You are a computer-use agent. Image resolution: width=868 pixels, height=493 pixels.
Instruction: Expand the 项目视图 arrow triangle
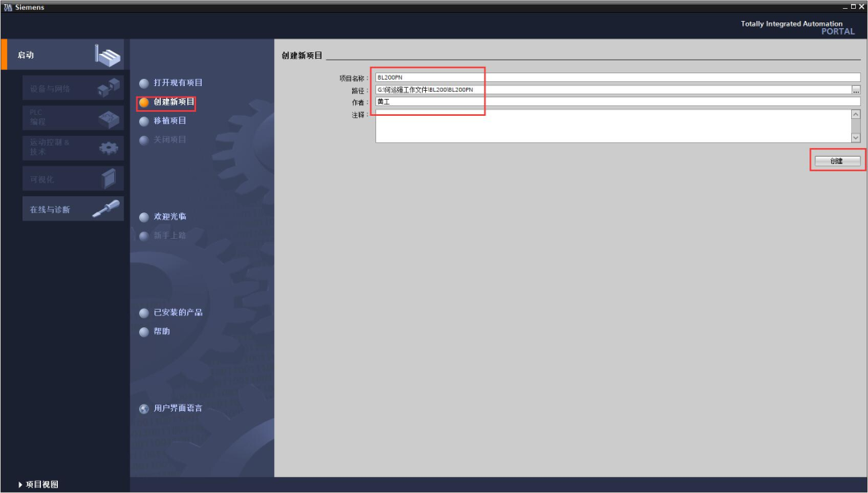tap(20, 485)
